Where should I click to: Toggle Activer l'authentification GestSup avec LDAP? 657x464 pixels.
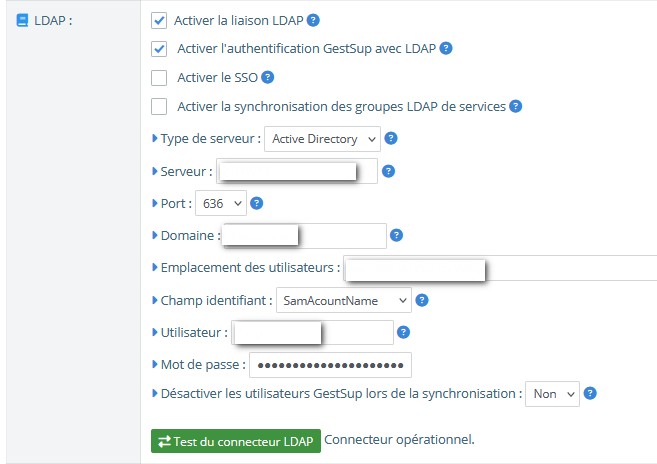coord(159,49)
